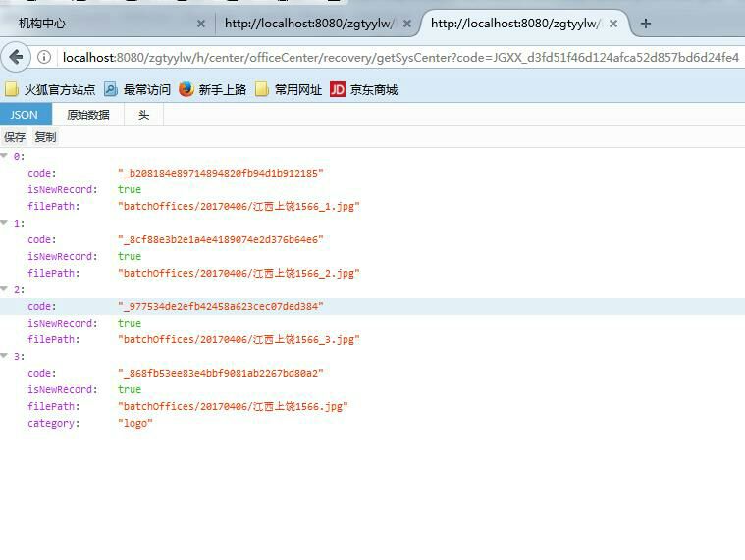Collapse JSON array item 2
The width and height of the screenshot is (745, 560).
coord(5,289)
